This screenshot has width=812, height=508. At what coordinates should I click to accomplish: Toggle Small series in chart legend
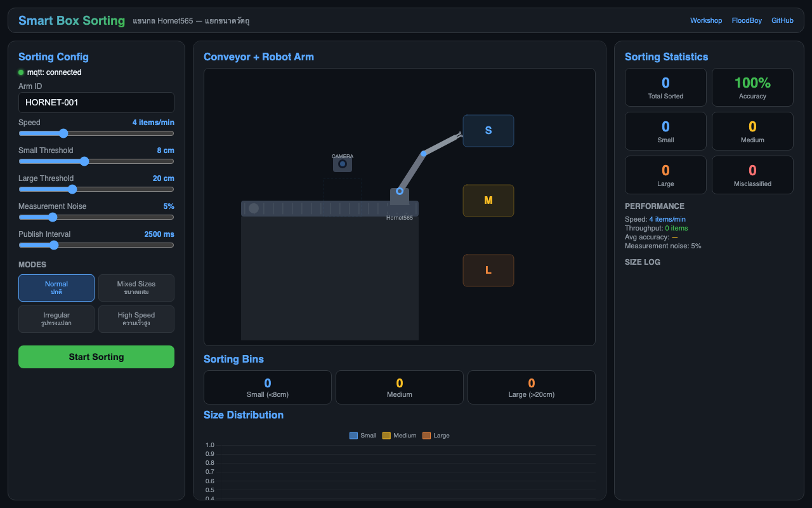click(363, 436)
